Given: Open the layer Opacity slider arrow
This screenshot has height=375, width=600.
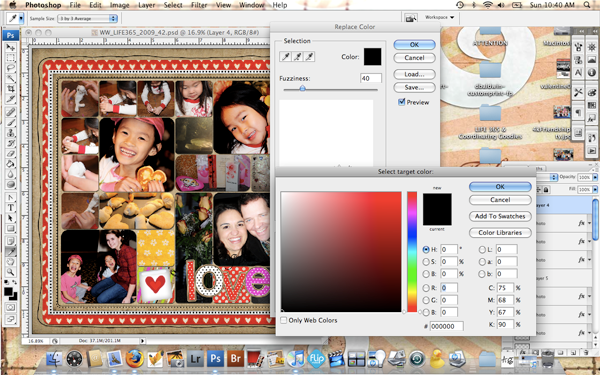Looking at the screenshot, I should (x=595, y=177).
